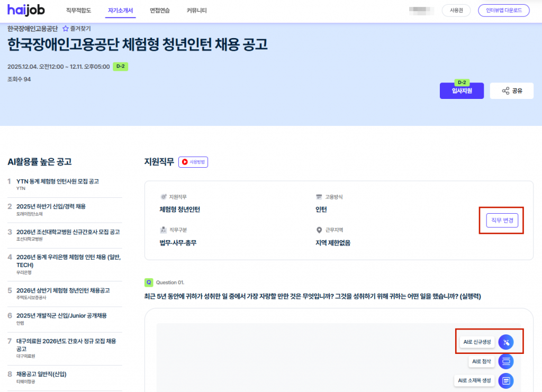The height and width of the screenshot is (392, 542).
Task: Click inside the Question 01 answer text area
Action: click(296, 349)
